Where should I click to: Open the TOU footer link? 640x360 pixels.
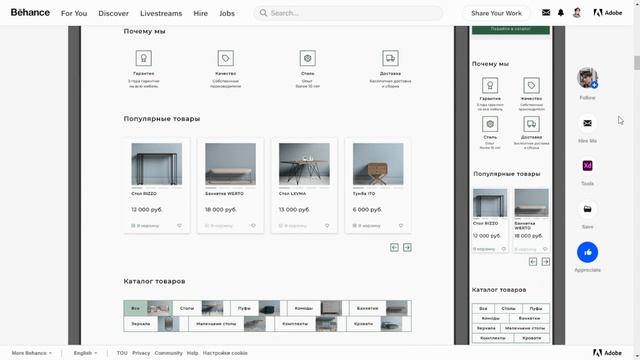122,353
